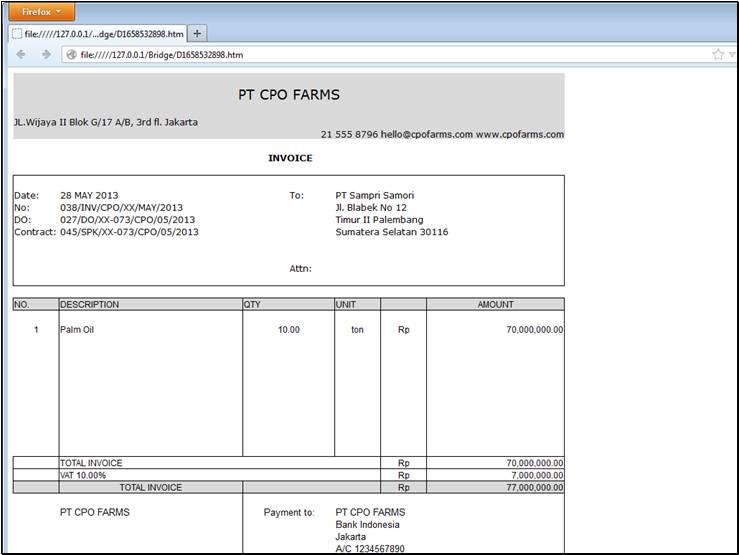Viewport: 739px width, 555px height.
Task: Click contract number 045/SPK/XX-073/CPO/05/2013
Action: [x=129, y=232]
